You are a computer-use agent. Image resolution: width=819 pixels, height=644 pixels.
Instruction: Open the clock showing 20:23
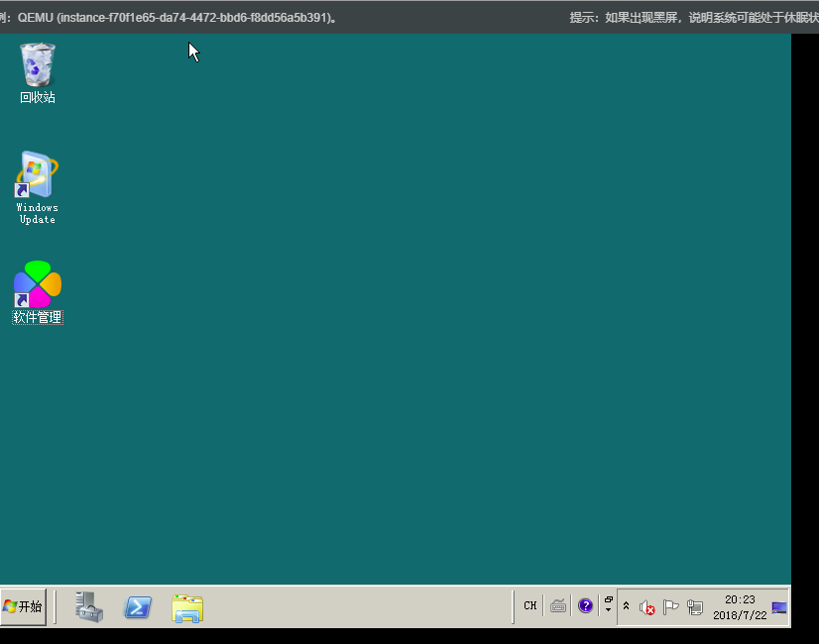740,606
